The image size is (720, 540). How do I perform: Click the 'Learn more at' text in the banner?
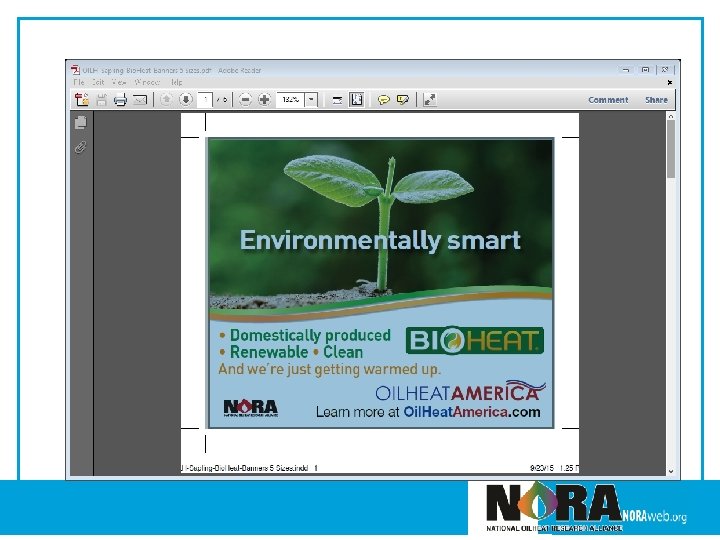tap(357, 411)
